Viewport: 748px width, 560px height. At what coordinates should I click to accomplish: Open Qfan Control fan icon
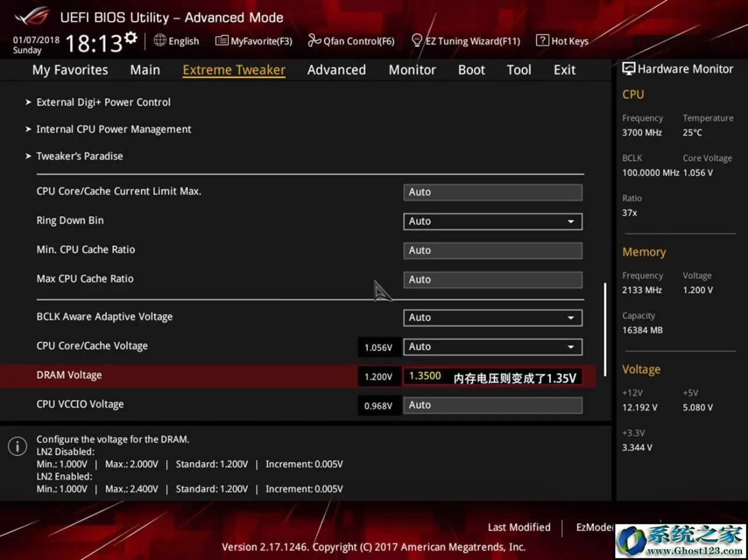314,41
